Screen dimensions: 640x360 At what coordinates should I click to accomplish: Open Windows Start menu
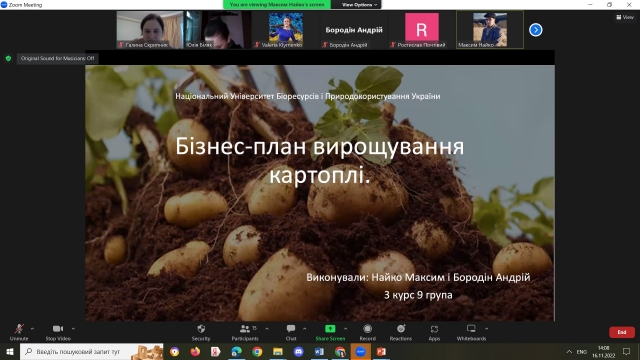(10, 351)
